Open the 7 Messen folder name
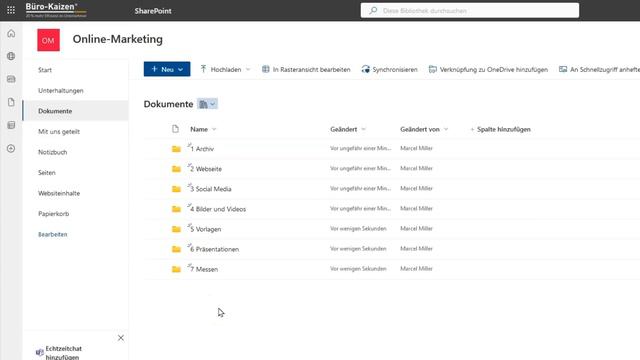The image size is (640, 360). [204, 269]
